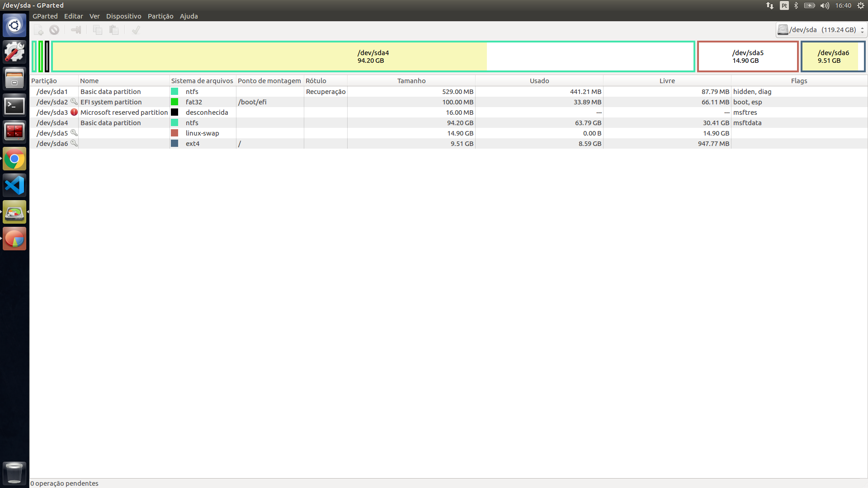Screen dimensions: 868x488
Task: Click the key icon beside /dev/sda6
Action: coord(74,143)
